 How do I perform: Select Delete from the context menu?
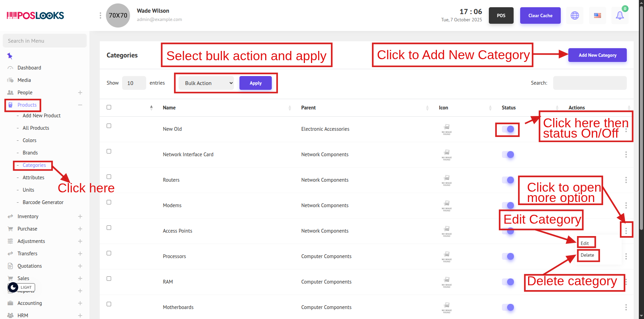(x=587, y=255)
